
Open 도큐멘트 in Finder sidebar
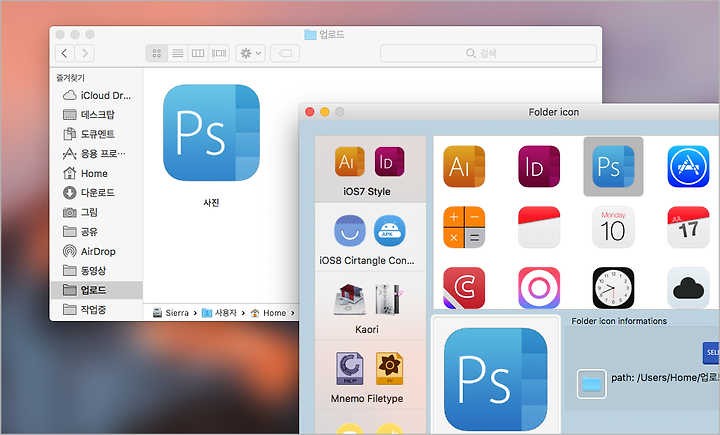tap(96, 134)
